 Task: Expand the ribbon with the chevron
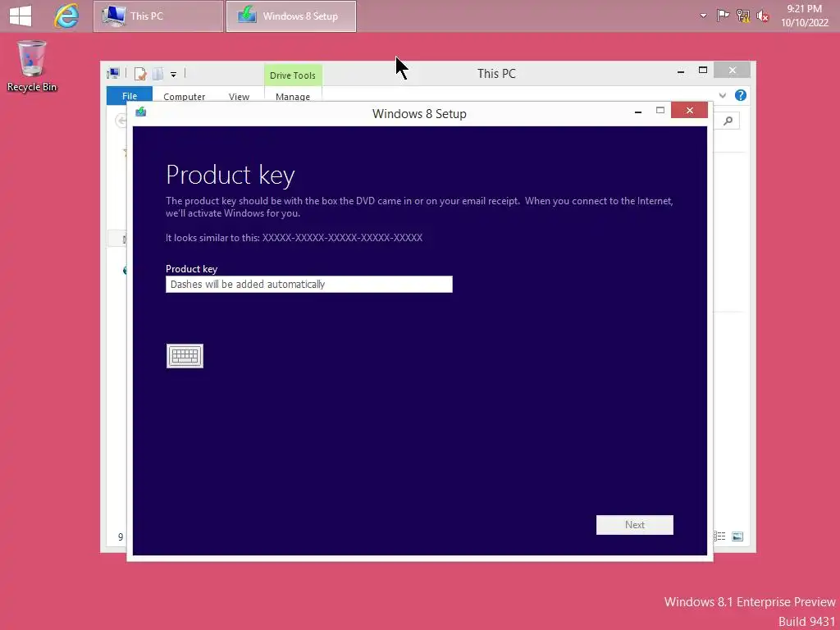[723, 95]
